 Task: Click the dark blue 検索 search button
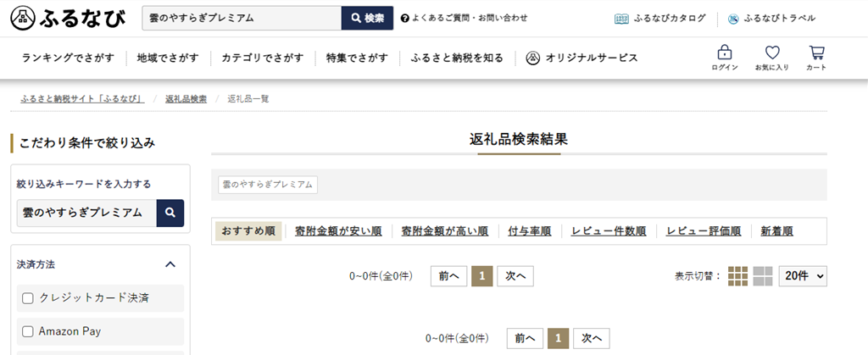point(368,19)
